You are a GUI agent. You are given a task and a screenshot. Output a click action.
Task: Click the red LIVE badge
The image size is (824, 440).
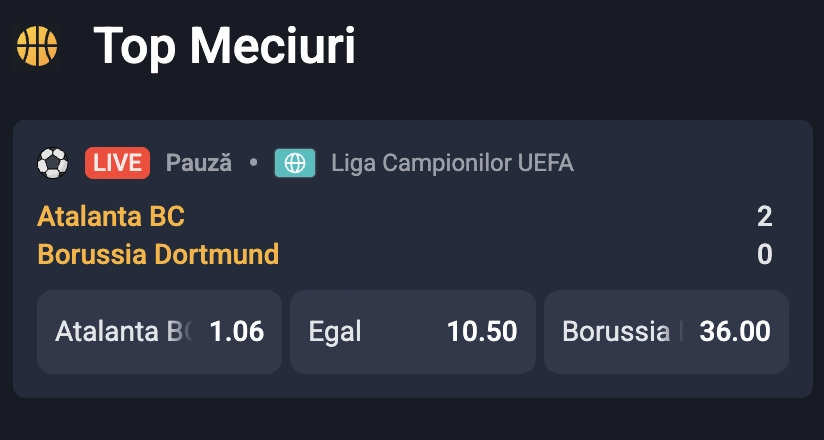[117, 162]
